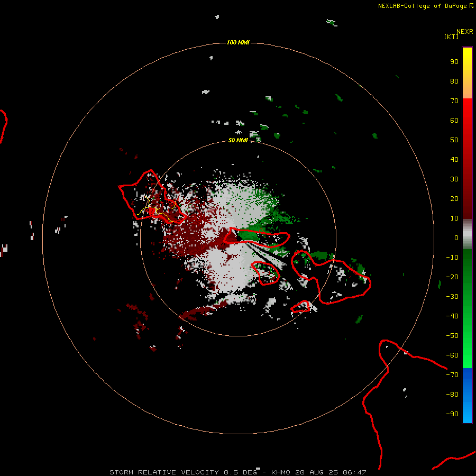Click the KHMO station identifier
This screenshot has width=476, height=476.
[281, 472]
